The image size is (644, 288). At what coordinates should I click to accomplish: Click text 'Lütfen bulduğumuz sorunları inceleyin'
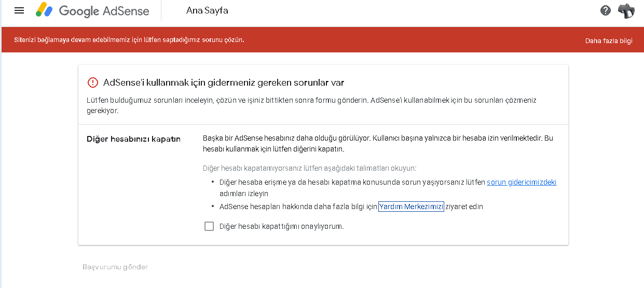coord(150,100)
